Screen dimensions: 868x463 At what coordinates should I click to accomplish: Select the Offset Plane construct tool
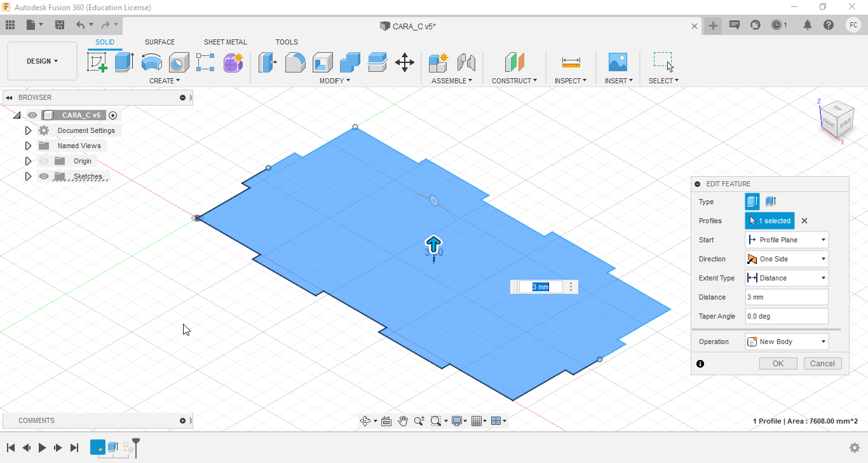514,62
